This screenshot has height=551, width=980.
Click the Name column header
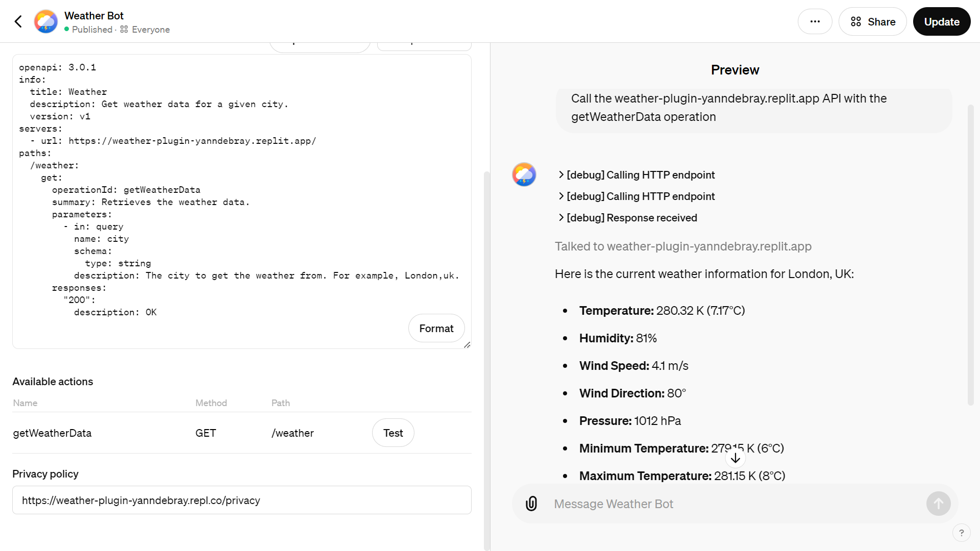pos(25,403)
